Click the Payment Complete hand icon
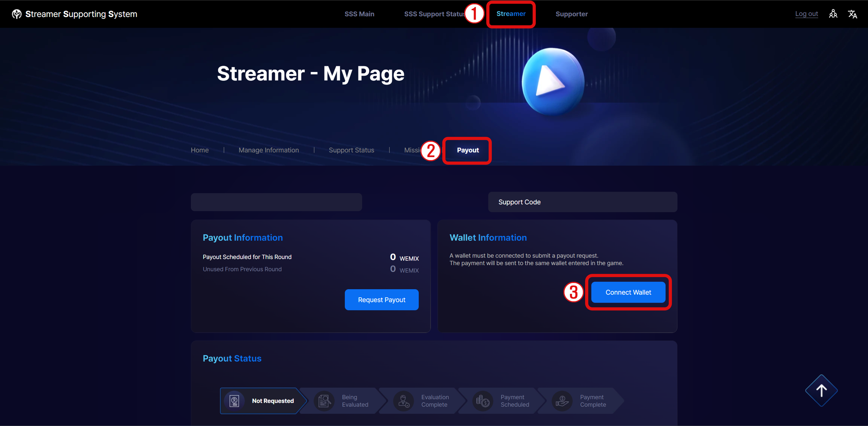The height and width of the screenshot is (426, 868). pyautogui.click(x=562, y=401)
